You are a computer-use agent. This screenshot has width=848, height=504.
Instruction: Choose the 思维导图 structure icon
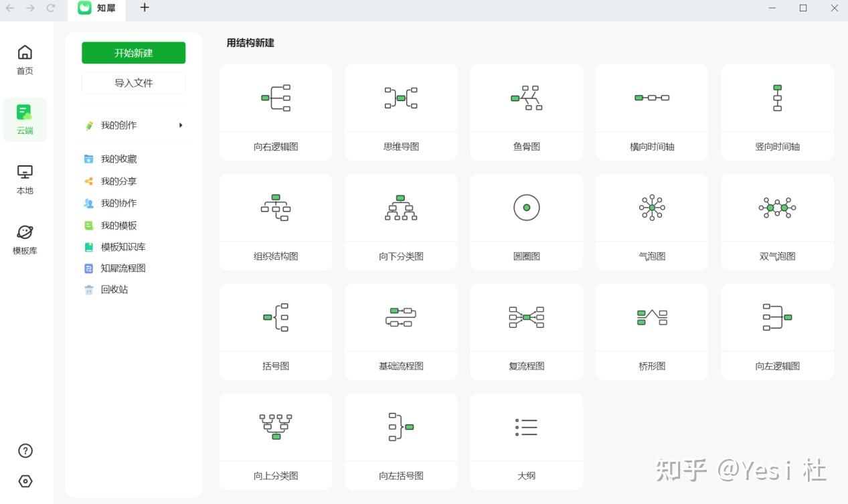(x=401, y=98)
